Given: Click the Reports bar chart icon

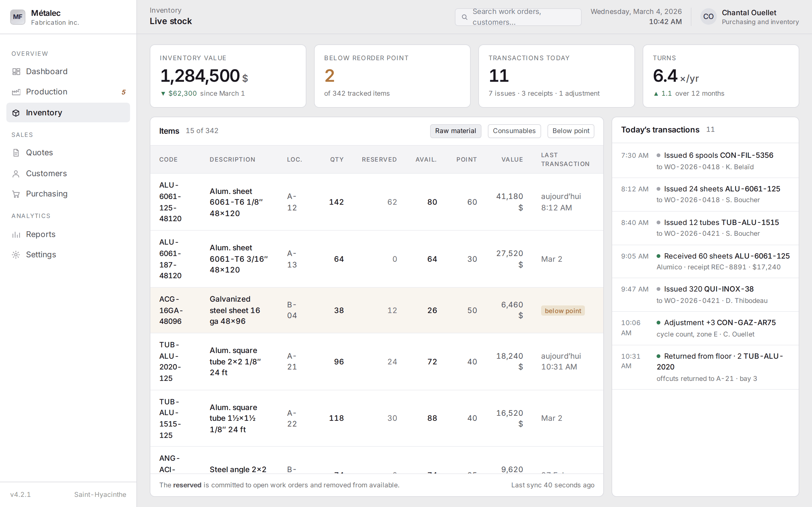Looking at the screenshot, I should tap(16, 234).
